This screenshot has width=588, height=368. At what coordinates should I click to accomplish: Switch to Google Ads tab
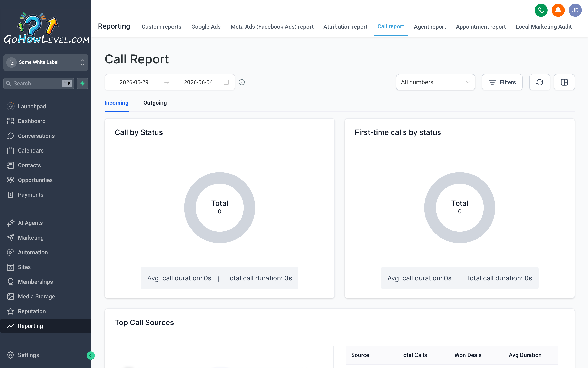tap(206, 27)
